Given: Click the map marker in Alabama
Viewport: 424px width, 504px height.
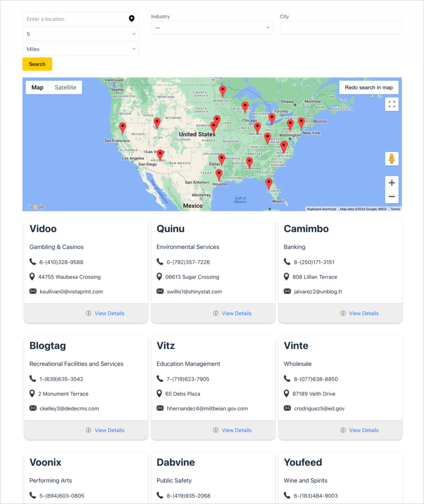Looking at the screenshot, I should point(249,163).
